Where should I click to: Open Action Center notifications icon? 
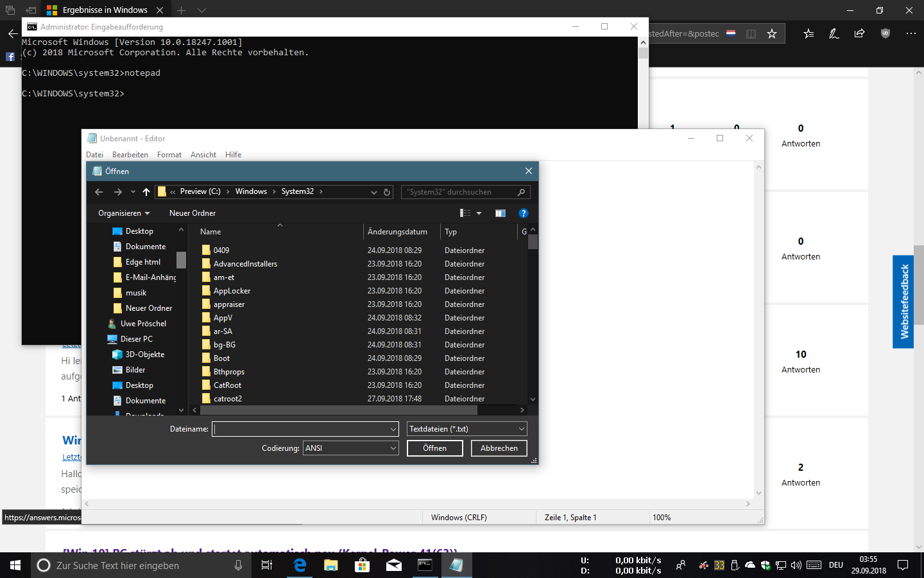[903, 565]
